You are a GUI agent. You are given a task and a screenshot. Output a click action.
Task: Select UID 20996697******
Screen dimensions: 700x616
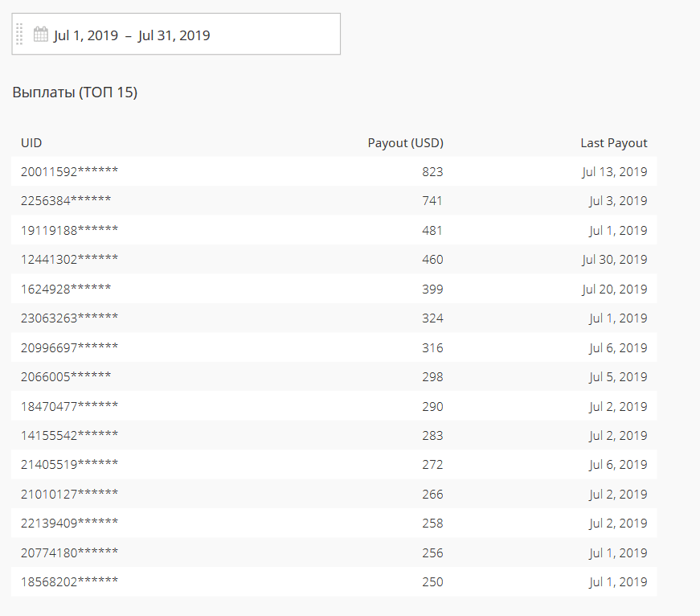click(69, 348)
